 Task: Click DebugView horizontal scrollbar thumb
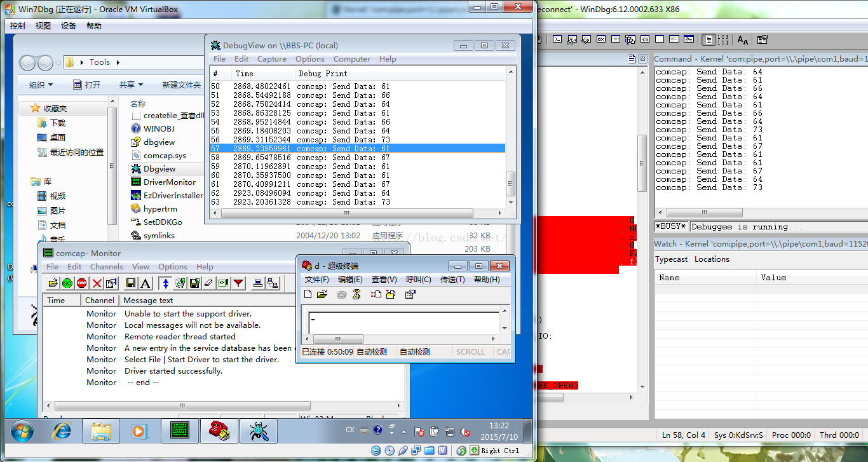coord(347,213)
